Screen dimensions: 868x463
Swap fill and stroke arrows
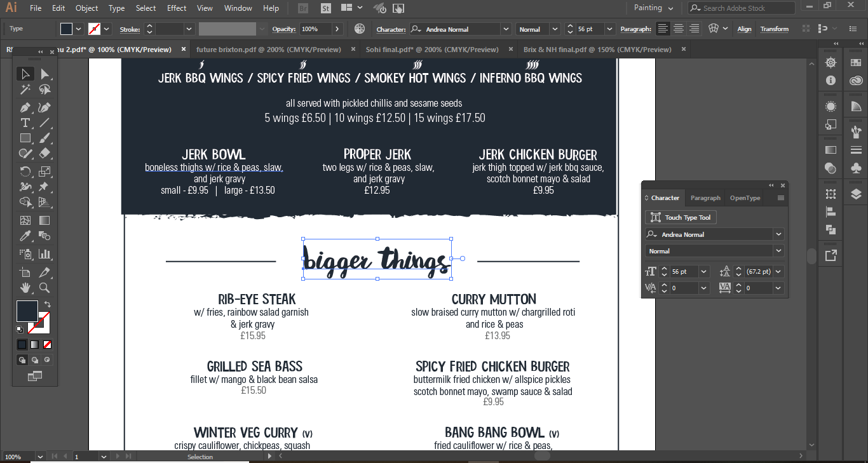[x=47, y=304]
